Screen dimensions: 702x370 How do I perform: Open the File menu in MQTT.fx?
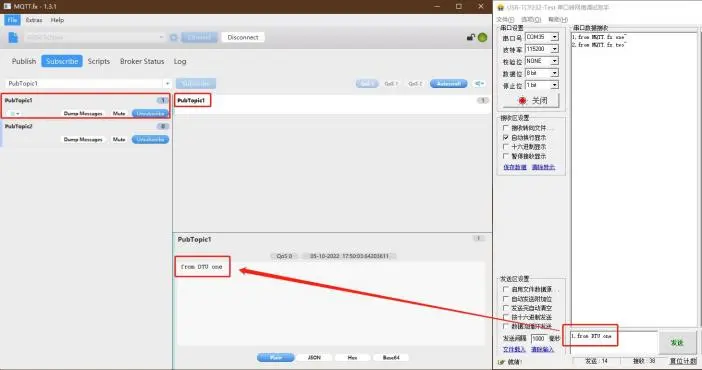coord(13,20)
